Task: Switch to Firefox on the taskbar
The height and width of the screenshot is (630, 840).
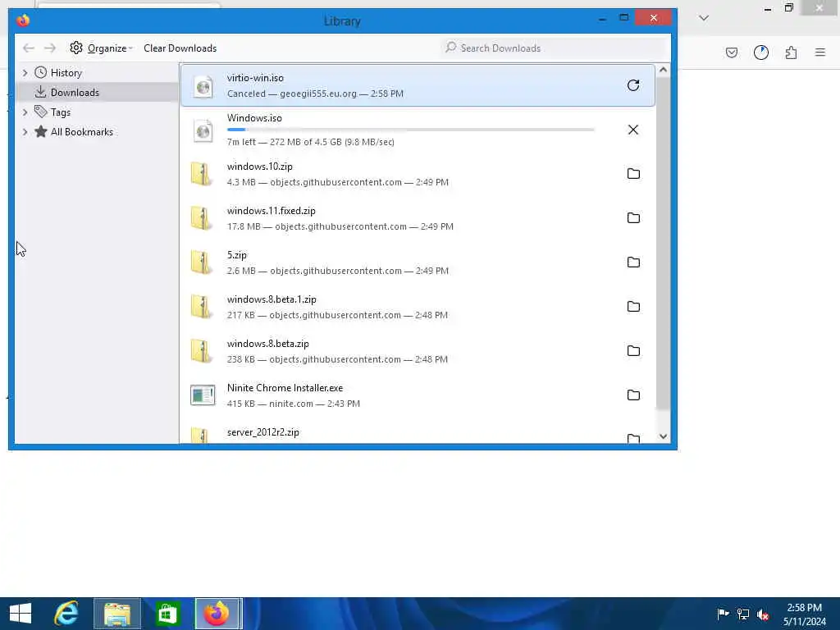Action: 218,614
